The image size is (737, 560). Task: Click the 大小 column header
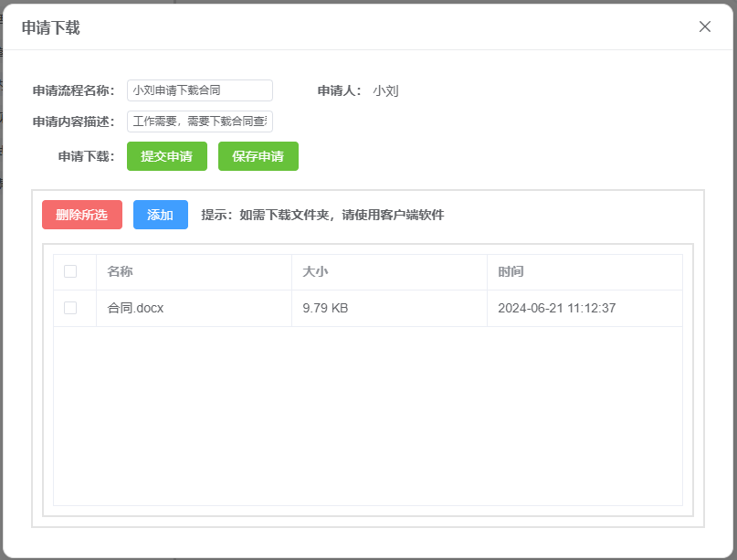tap(315, 271)
